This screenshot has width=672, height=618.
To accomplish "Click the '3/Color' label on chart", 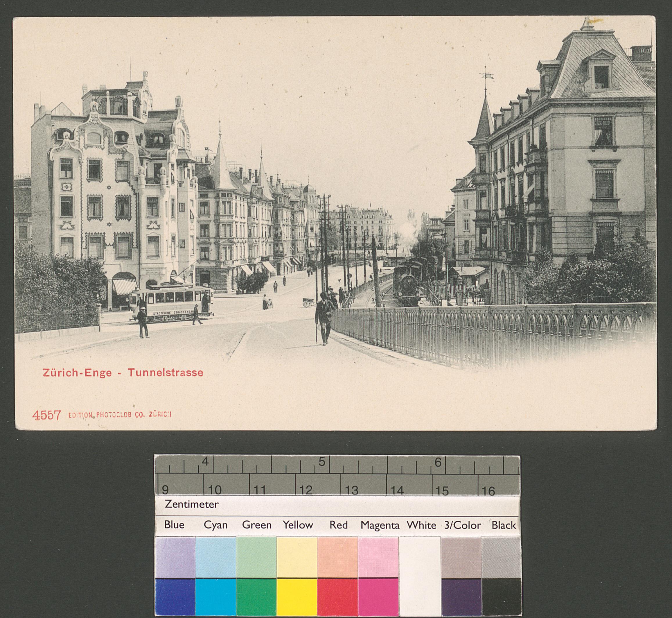I will [x=462, y=525].
